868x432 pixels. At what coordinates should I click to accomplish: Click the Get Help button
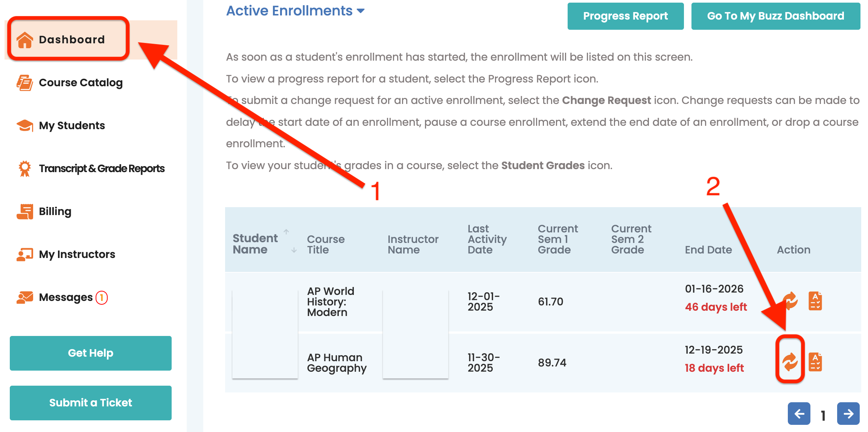pyautogui.click(x=91, y=353)
